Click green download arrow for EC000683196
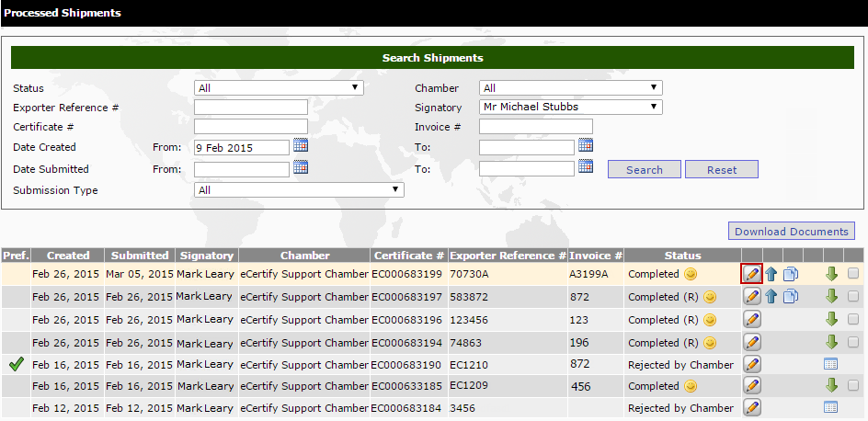Screen dimensions: 868x421 831,319
